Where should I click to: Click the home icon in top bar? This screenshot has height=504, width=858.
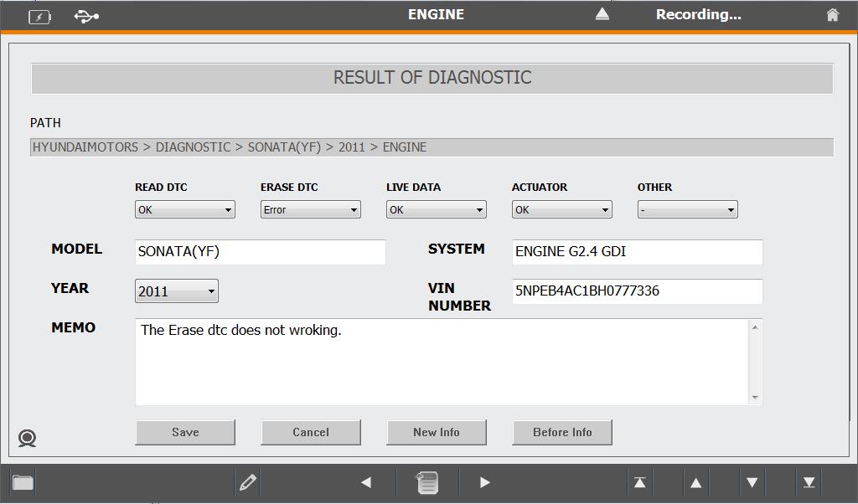click(832, 15)
